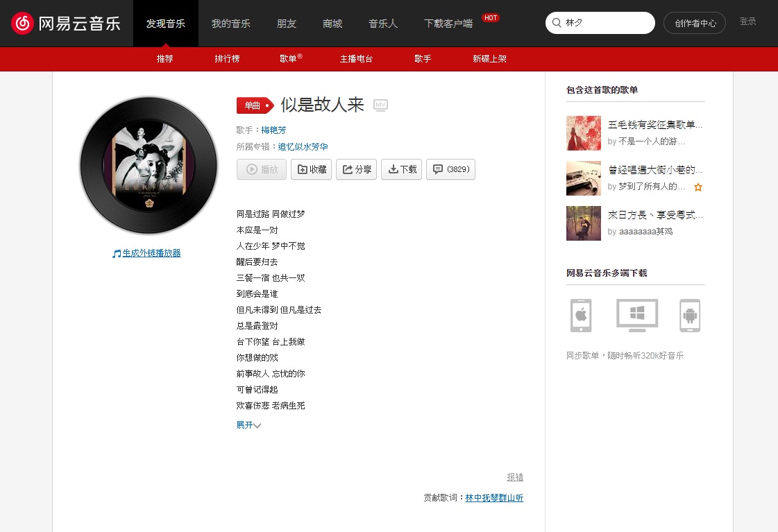Share the song using 分享 button
The width and height of the screenshot is (778, 532).
pyautogui.click(x=356, y=169)
